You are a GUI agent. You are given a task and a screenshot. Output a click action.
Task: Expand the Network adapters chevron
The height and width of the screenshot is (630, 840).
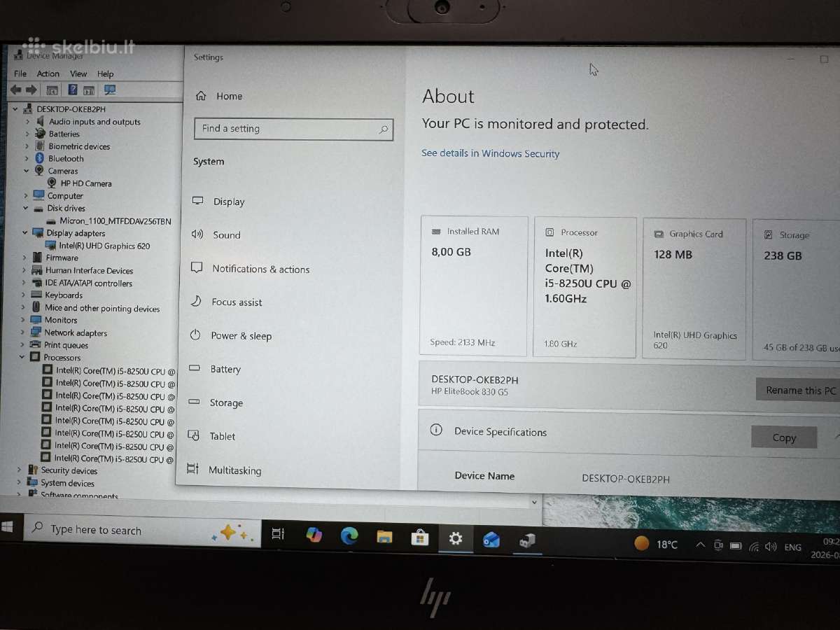23,332
